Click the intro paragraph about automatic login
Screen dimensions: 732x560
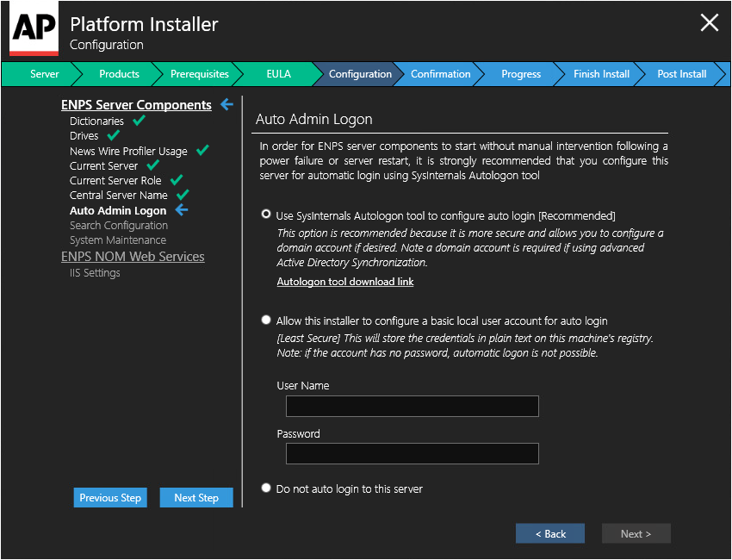463,160
